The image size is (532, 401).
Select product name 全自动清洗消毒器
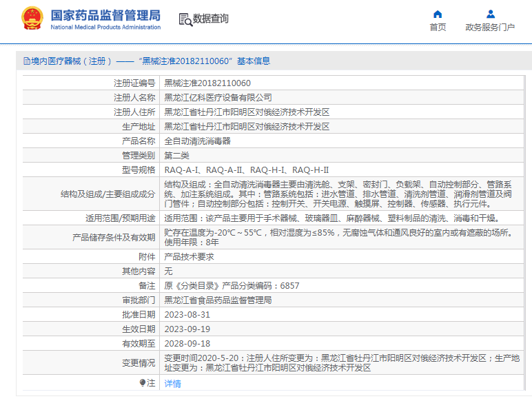click(x=198, y=141)
